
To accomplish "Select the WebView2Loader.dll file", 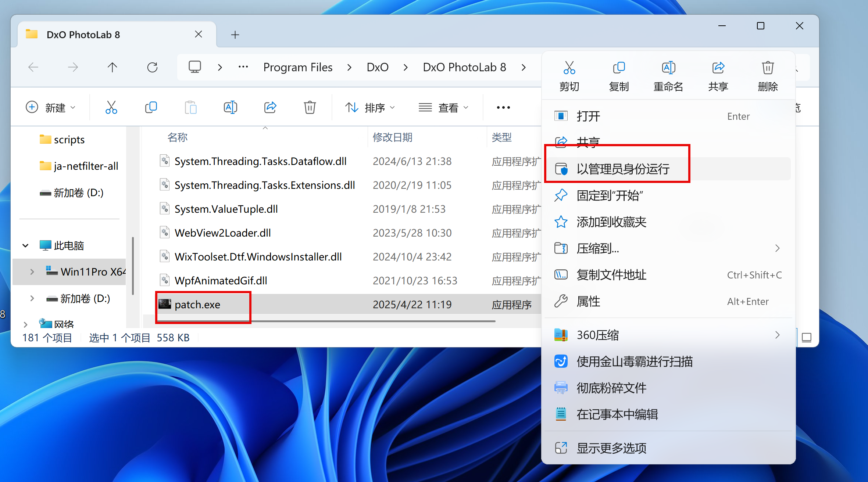I will pyautogui.click(x=222, y=233).
